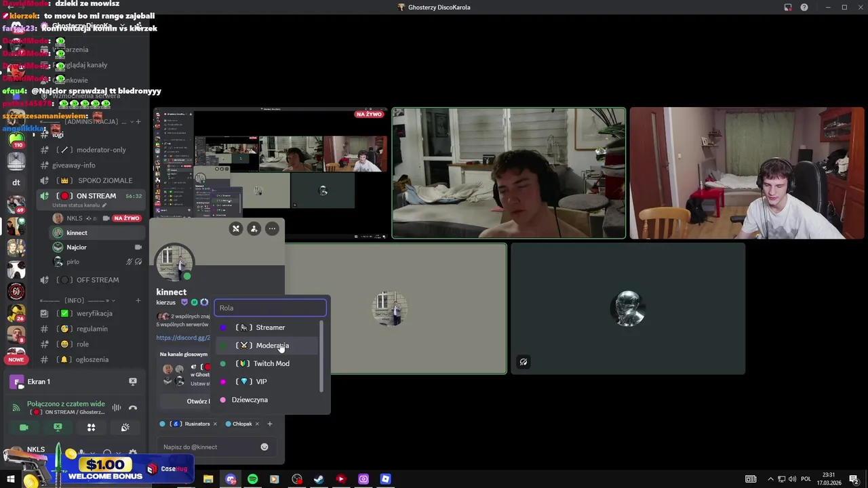The height and width of the screenshot is (488, 868).
Task: Click the role list scrollbar
Action: (x=321, y=357)
